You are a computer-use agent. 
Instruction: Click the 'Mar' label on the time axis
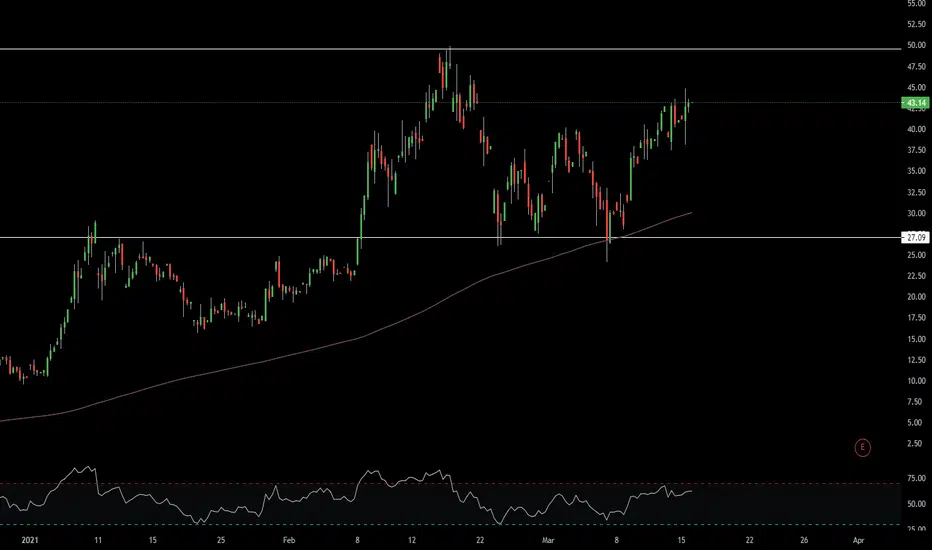tap(548, 540)
